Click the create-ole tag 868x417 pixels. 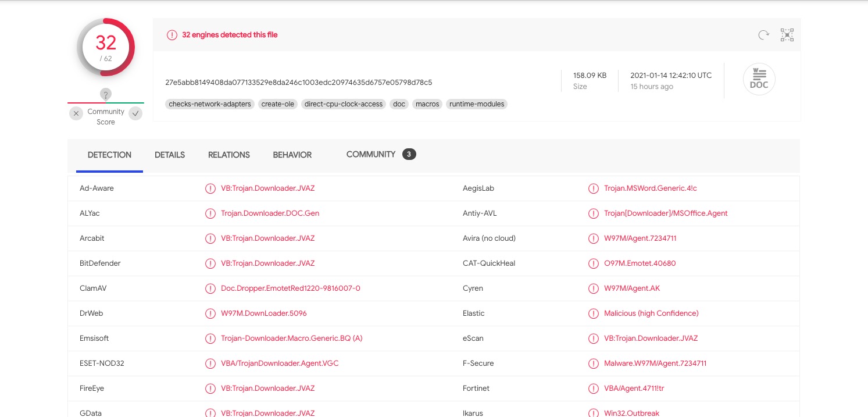[x=278, y=104]
